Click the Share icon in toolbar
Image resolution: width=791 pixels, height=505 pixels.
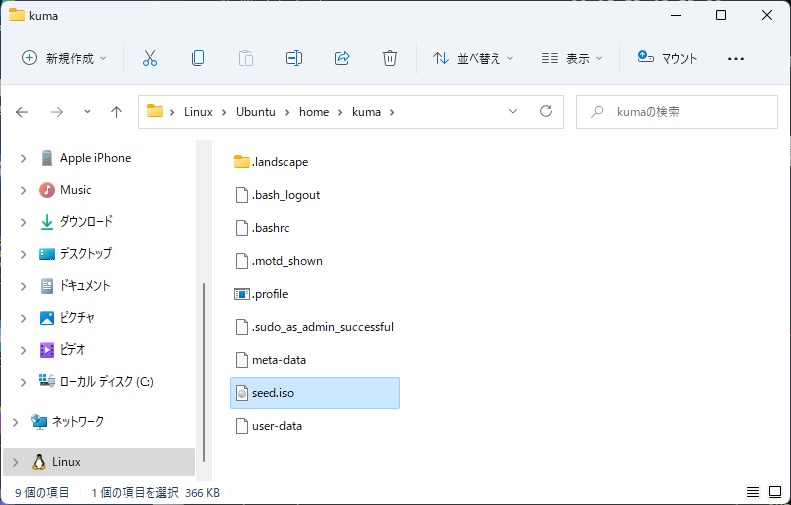tap(342, 58)
